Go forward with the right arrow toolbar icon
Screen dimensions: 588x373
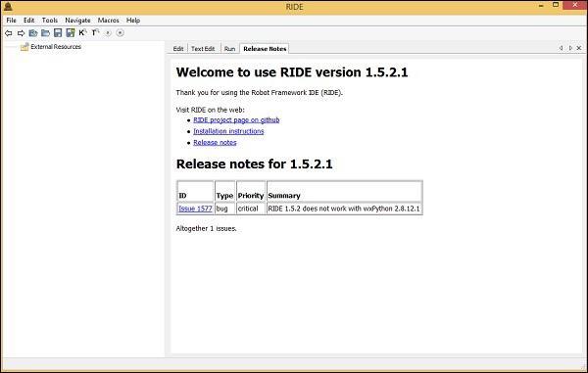(21, 33)
